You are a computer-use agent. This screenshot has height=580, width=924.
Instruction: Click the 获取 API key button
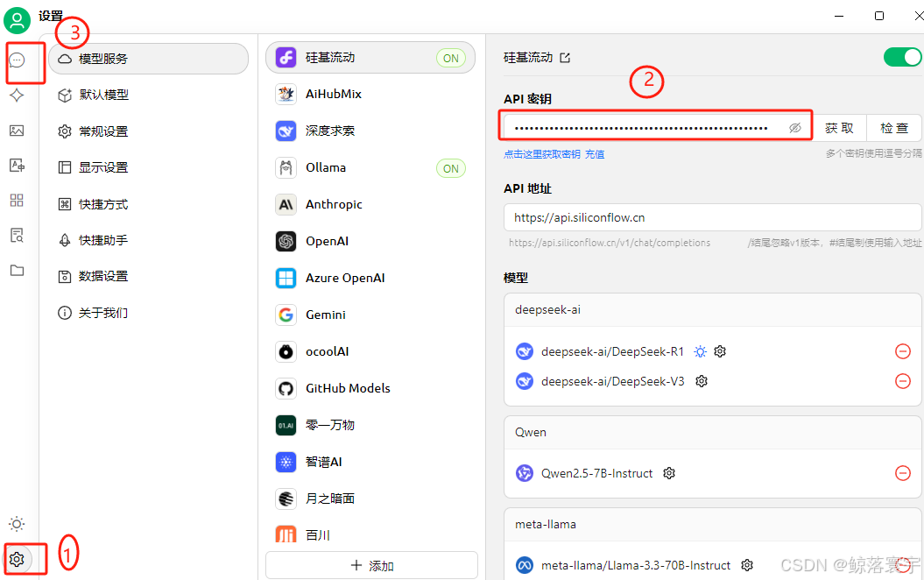click(x=839, y=128)
